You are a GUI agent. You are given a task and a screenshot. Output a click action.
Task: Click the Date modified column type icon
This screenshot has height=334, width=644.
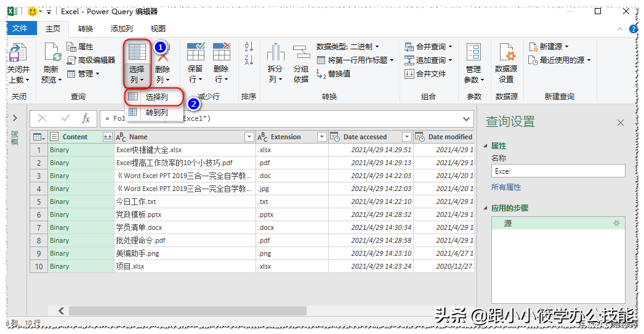[x=419, y=137]
